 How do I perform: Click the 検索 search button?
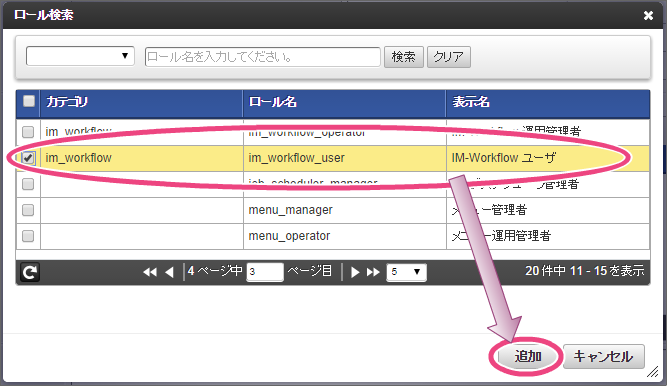click(404, 57)
